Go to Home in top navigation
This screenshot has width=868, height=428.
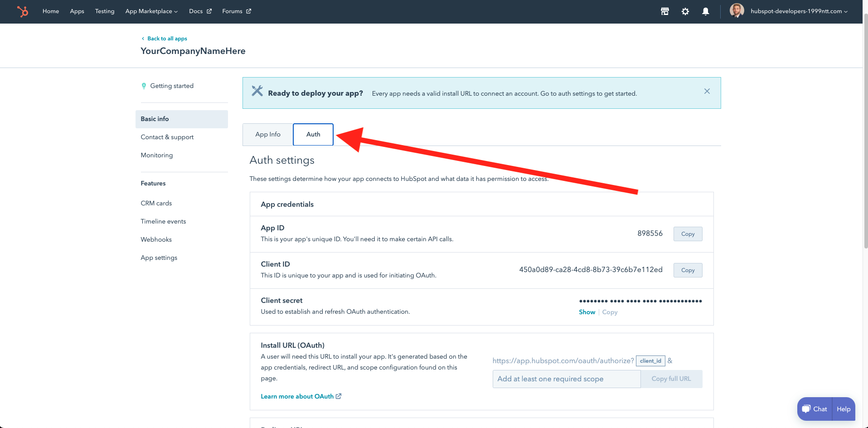51,11
